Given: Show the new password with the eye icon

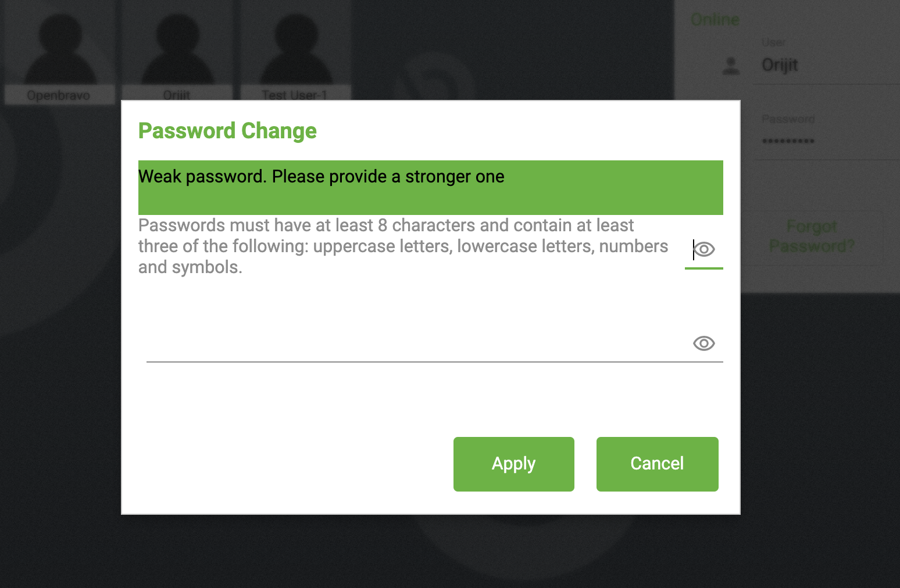Looking at the screenshot, I should [x=704, y=249].
